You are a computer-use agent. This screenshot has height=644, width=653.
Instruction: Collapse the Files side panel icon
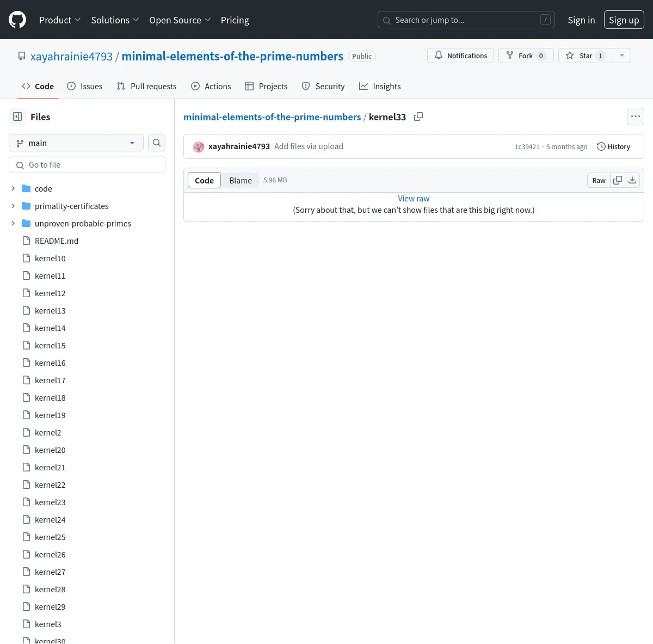(17, 116)
